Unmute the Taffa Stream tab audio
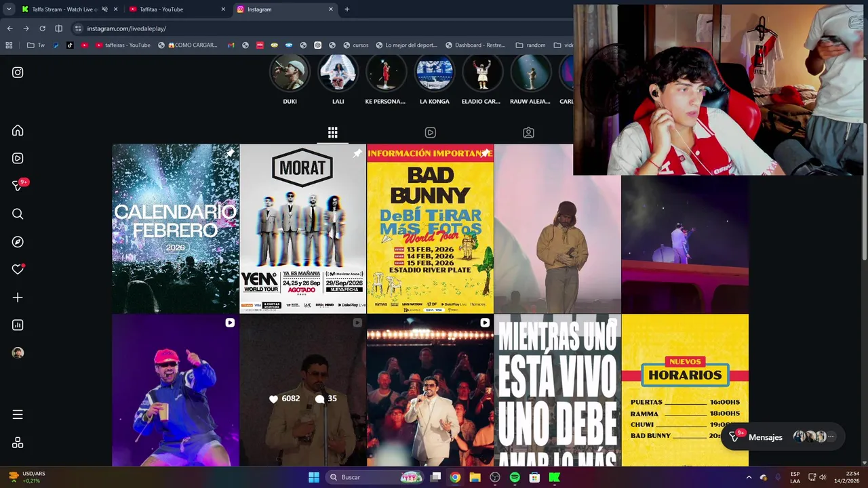This screenshot has width=868, height=488. coord(104,9)
